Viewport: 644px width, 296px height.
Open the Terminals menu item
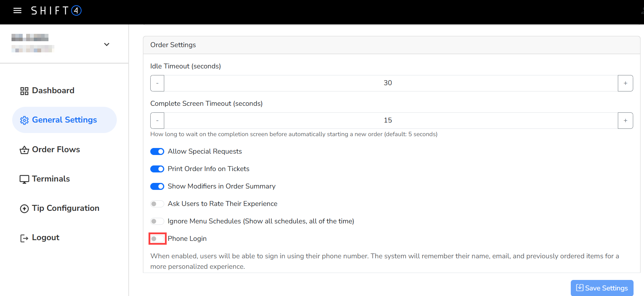coord(51,179)
